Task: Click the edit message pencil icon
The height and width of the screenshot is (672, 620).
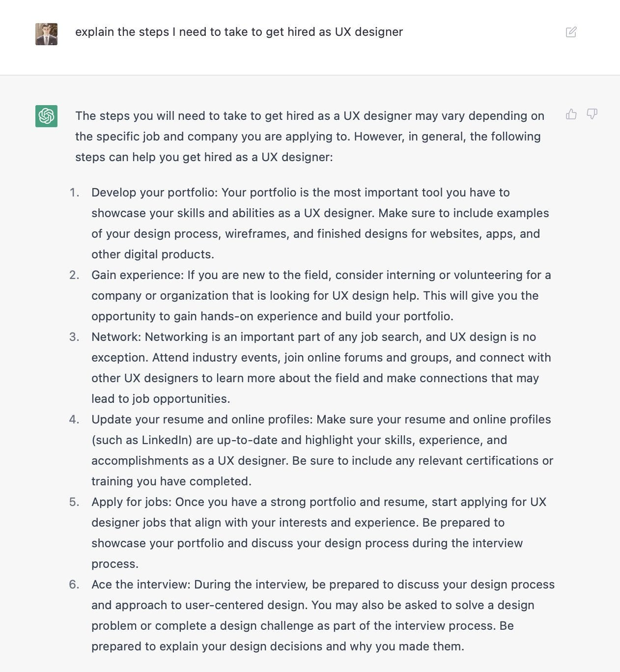Action: pyautogui.click(x=571, y=32)
